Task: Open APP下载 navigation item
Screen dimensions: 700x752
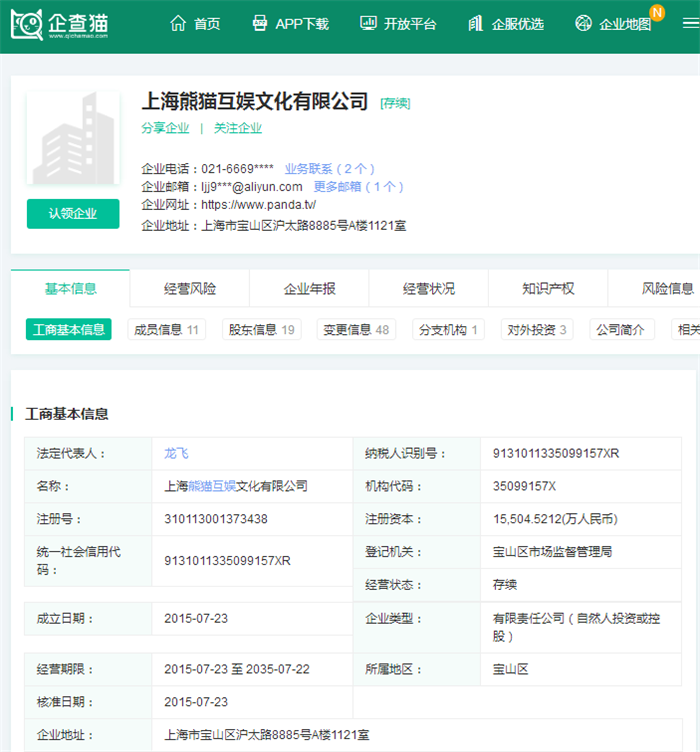Action: point(302,24)
